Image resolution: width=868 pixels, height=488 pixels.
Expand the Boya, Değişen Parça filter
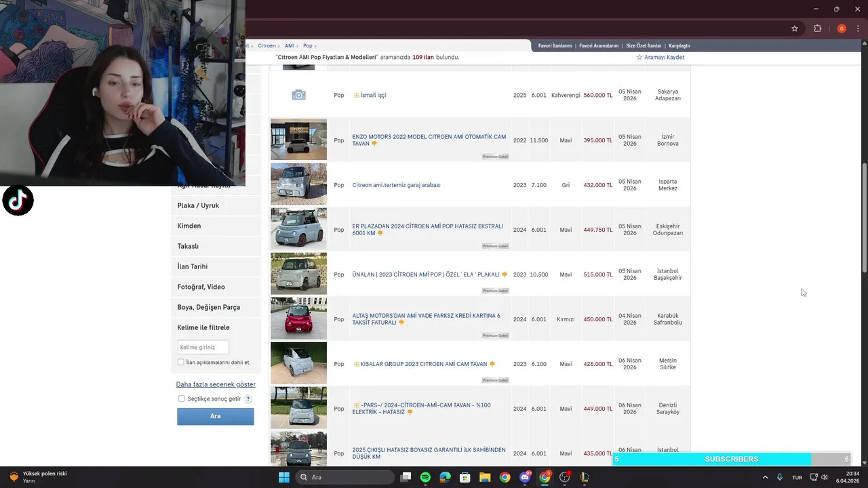click(x=216, y=307)
